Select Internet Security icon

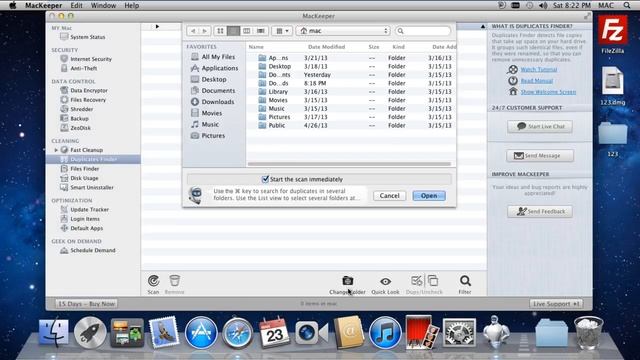pos(64,59)
